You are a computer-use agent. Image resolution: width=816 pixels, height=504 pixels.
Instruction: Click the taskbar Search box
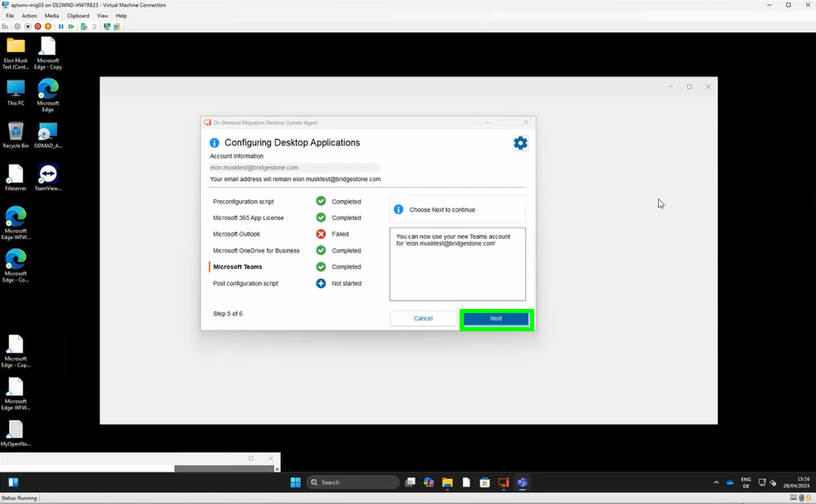coord(353,482)
